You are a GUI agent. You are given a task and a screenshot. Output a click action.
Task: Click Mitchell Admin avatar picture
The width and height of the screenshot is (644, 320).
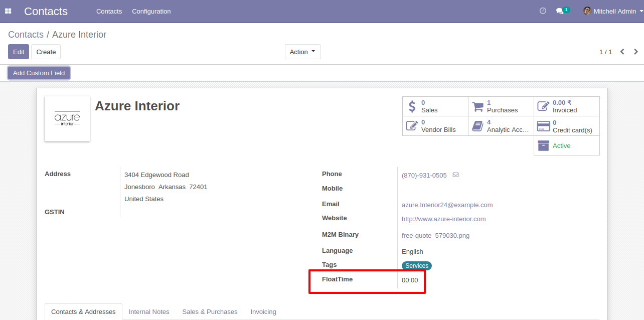(x=587, y=11)
